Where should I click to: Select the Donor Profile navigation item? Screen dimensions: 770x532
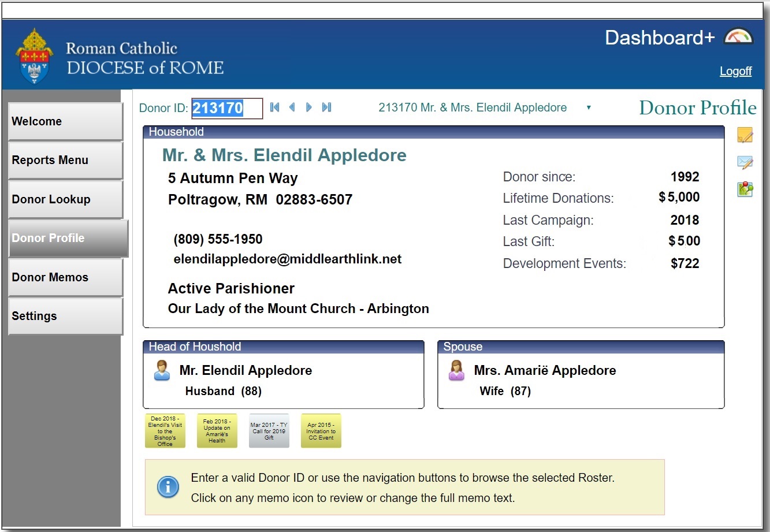[x=68, y=238]
